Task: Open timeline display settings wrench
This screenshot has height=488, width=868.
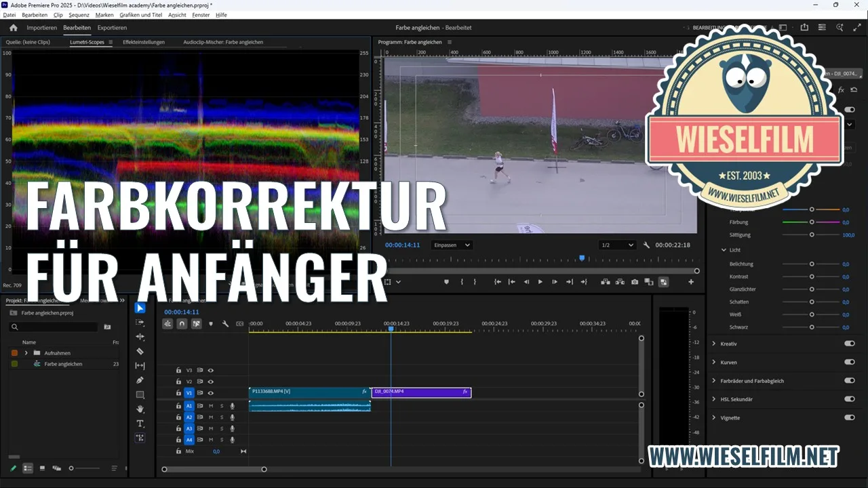Action: [x=225, y=324]
